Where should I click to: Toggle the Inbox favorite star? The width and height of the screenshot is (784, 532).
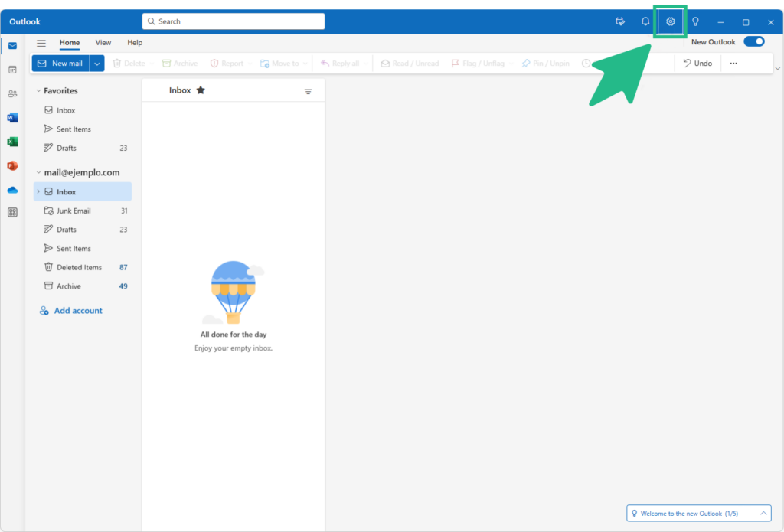click(201, 90)
